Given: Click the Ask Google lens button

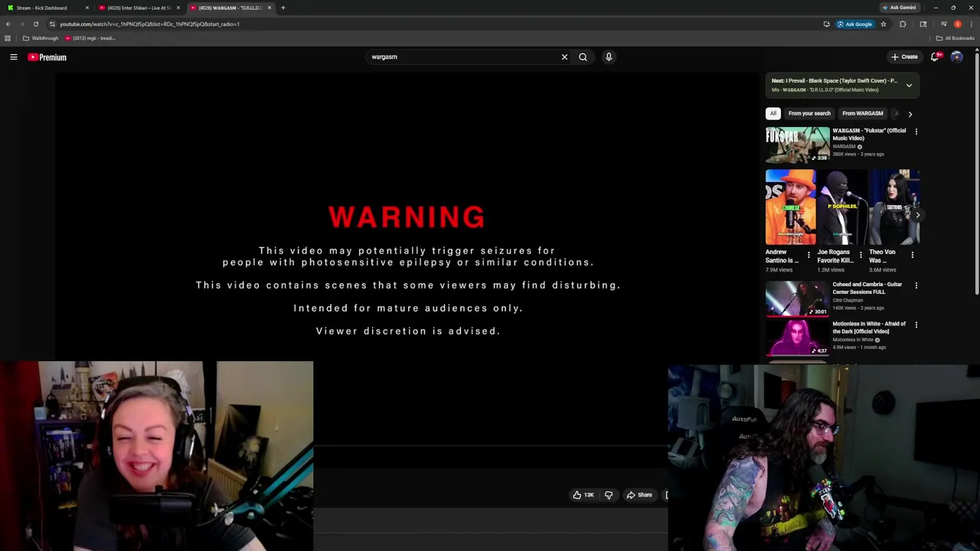Looking at the screenshot, I should [x=854, y=24].
